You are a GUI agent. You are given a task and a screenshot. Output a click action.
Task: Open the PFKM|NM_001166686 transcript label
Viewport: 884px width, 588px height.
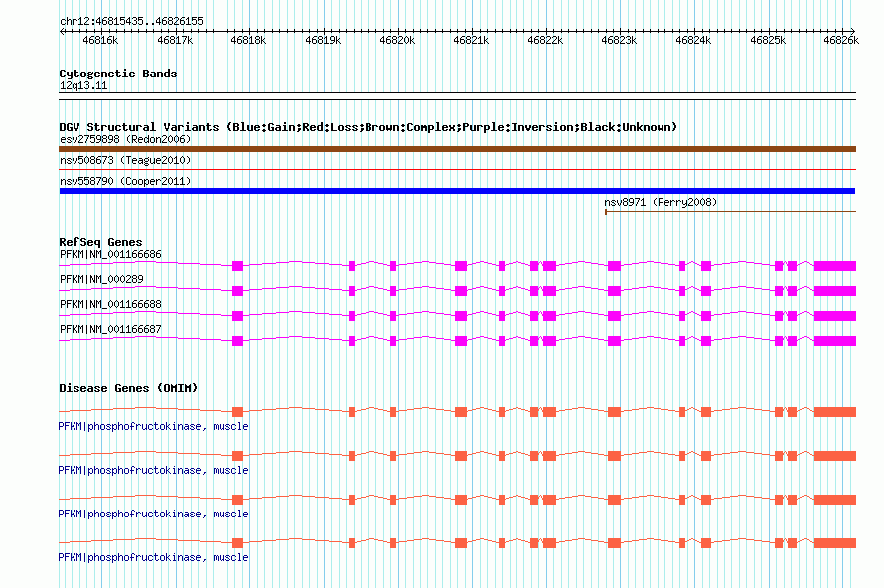(x=110, y=255)
